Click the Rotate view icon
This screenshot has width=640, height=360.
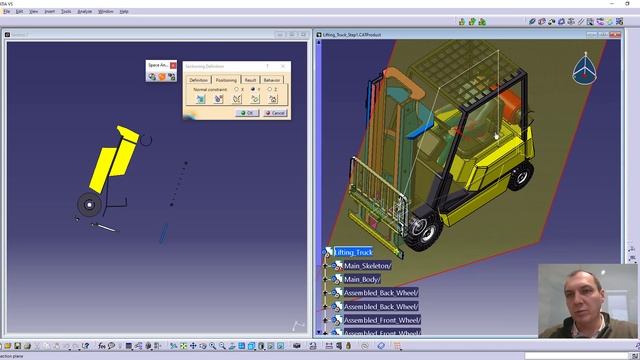(x=203, y=346)
